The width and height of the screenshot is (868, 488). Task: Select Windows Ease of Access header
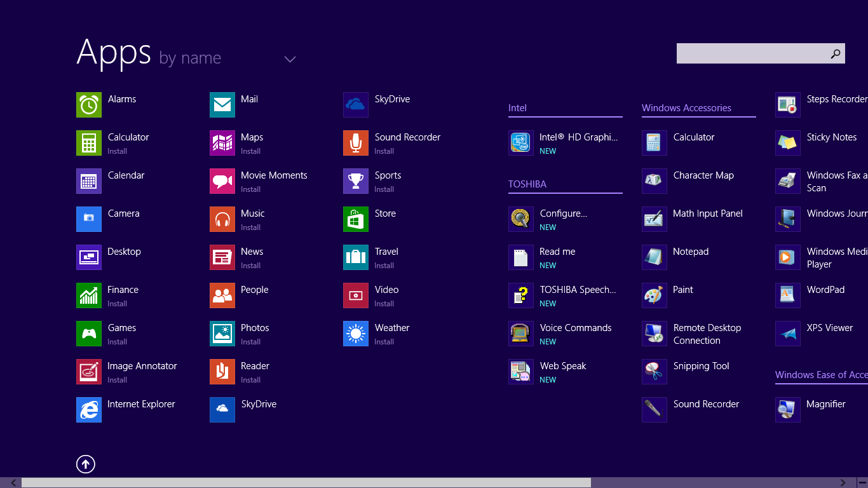pos(821,375)
